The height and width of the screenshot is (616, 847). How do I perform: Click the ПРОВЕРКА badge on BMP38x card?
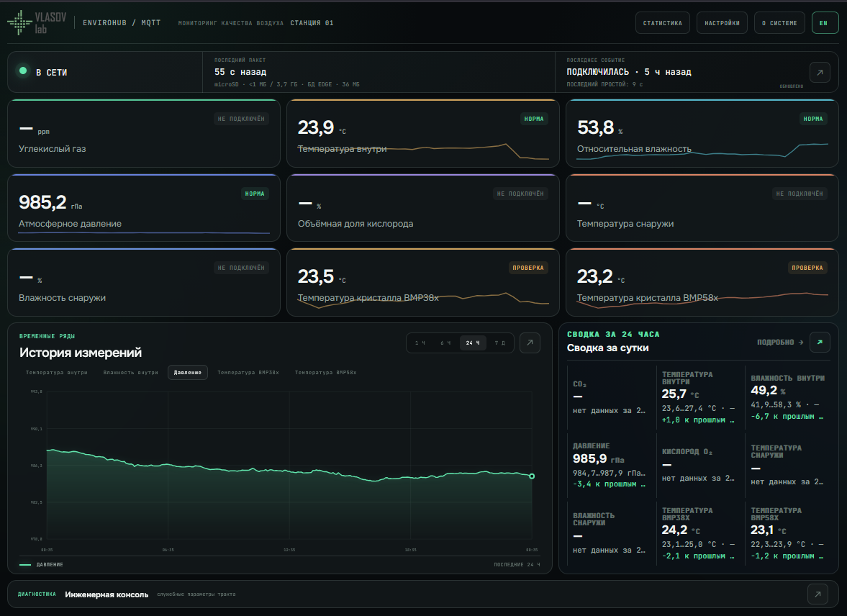tap(527, 268)
